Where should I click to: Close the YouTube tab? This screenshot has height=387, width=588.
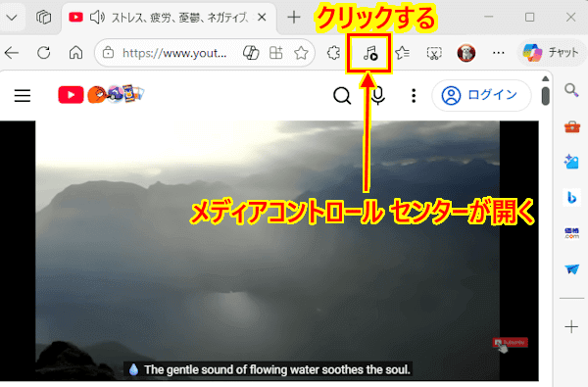point(262,18)
